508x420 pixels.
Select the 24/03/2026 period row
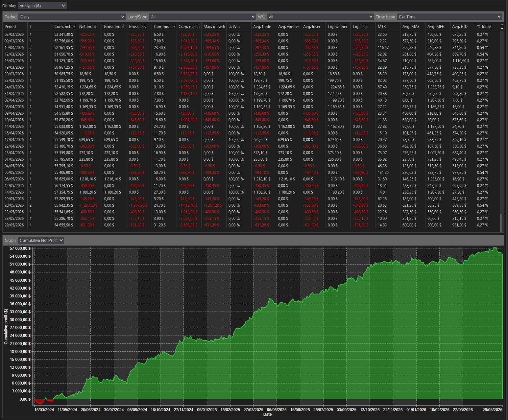tap(251, 87)
